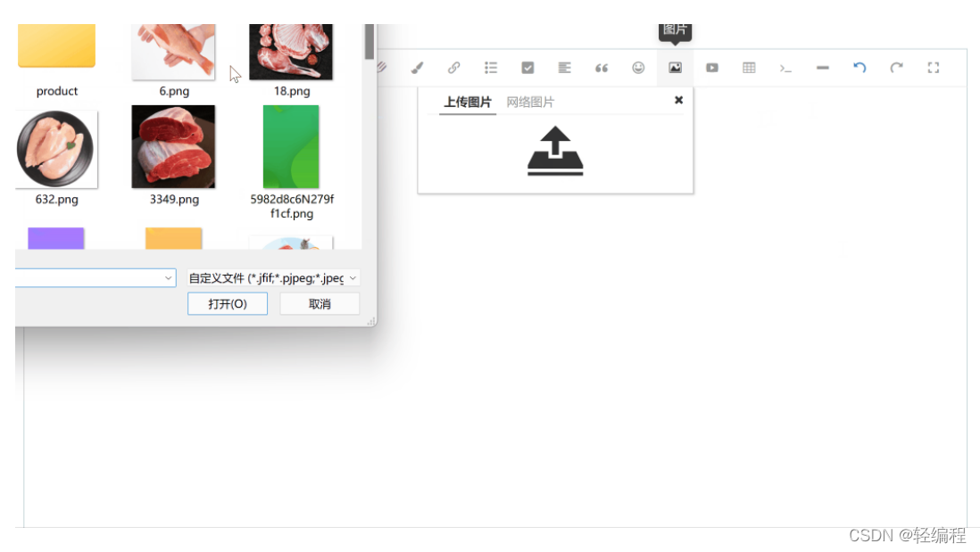Select the 上传图片 tab
Viewport: 980px width, 552px height.
coord(468,102)
